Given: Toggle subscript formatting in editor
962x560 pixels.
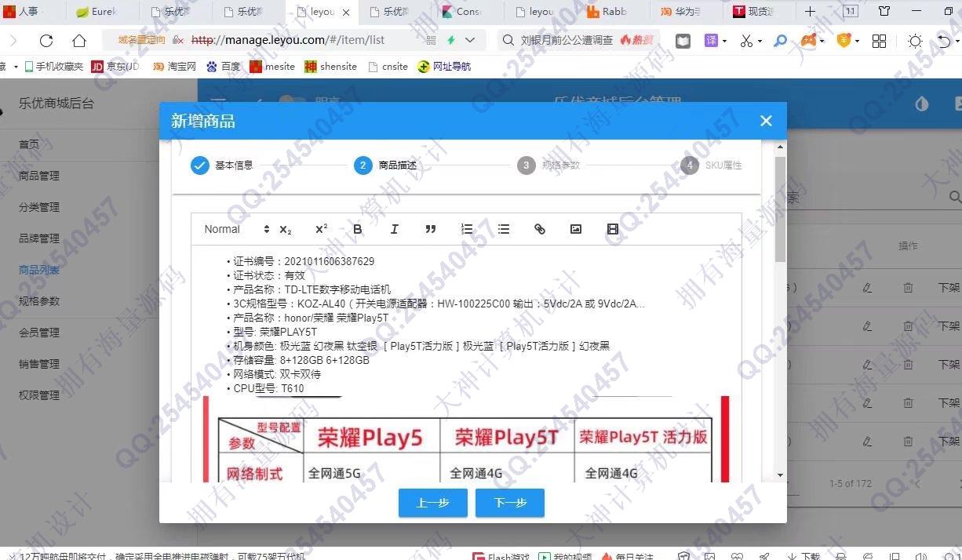Looking at the screenshot, I should (285, 230).
